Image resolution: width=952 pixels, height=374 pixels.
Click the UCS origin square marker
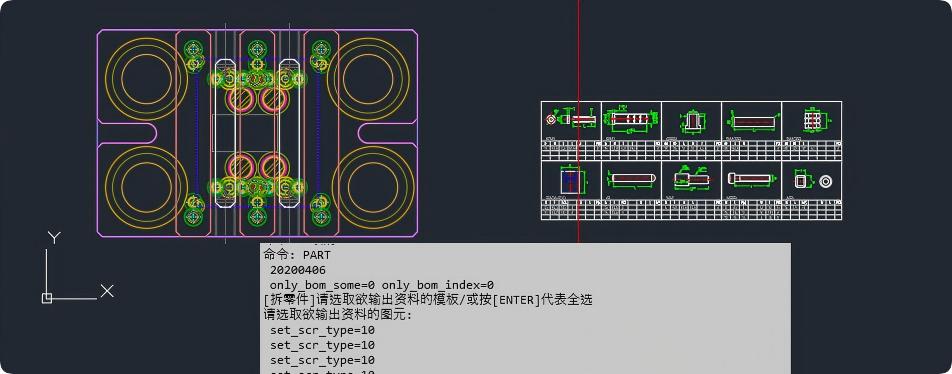(47, 298)
